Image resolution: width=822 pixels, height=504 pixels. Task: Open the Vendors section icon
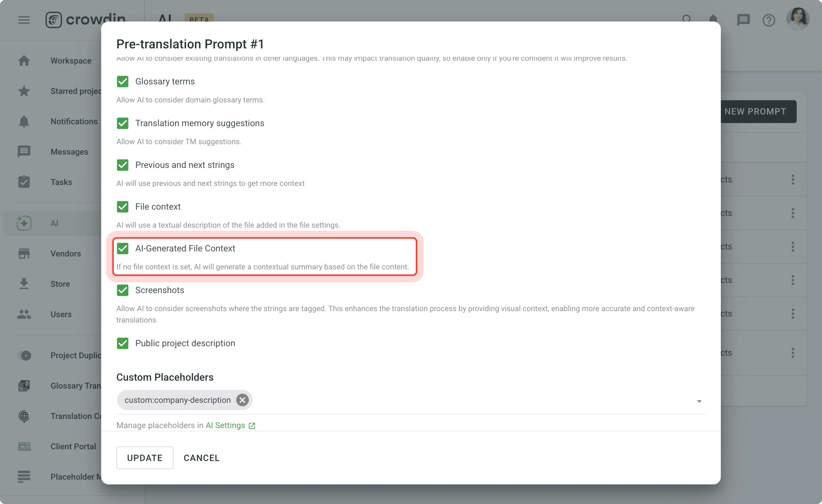(x=23, y=253)
